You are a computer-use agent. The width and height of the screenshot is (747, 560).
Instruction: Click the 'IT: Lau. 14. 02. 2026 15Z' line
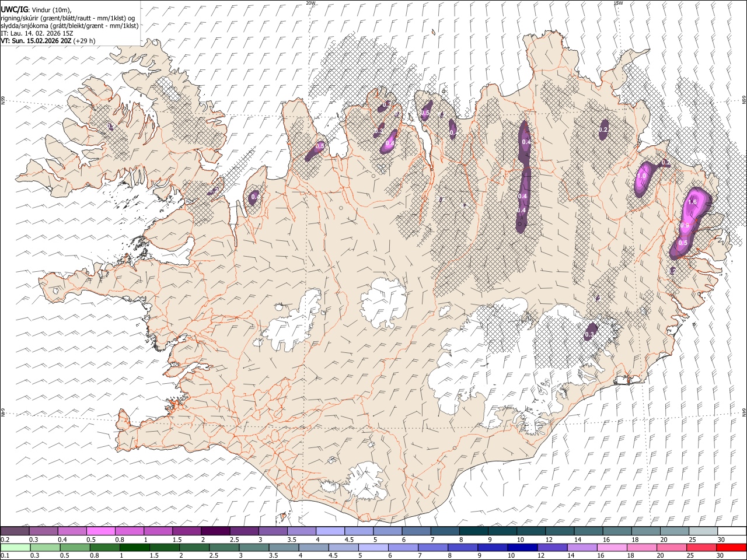(37, 33)
